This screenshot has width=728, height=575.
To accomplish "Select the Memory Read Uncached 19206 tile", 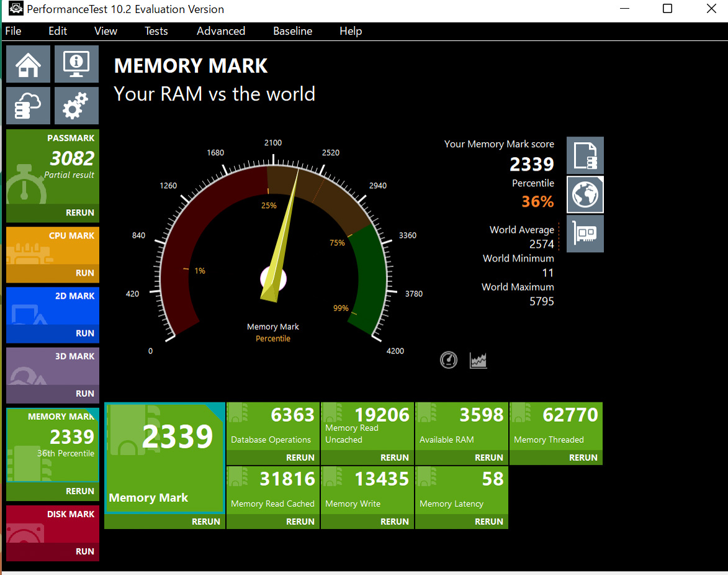I will (367, 427).
